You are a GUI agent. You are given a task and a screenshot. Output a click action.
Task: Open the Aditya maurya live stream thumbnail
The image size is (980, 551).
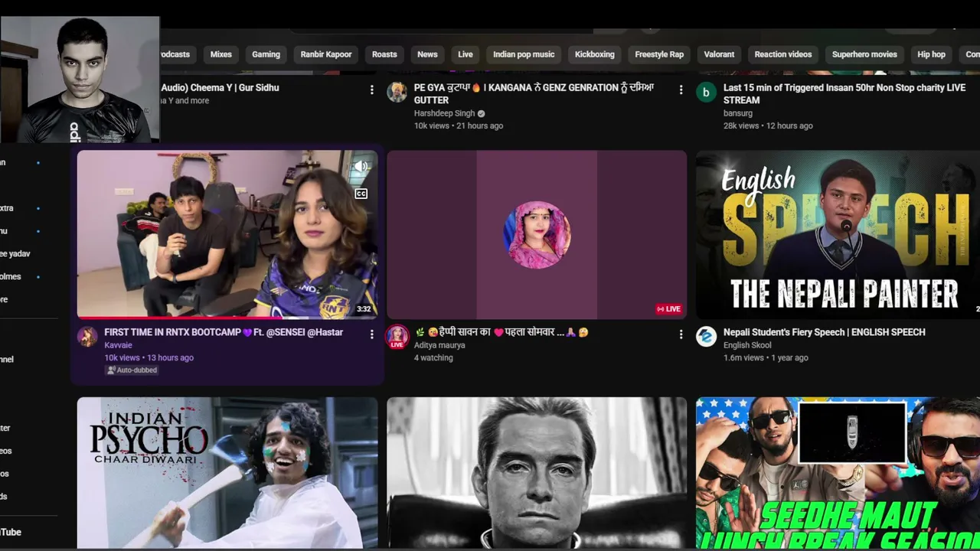tap(537, 234)
